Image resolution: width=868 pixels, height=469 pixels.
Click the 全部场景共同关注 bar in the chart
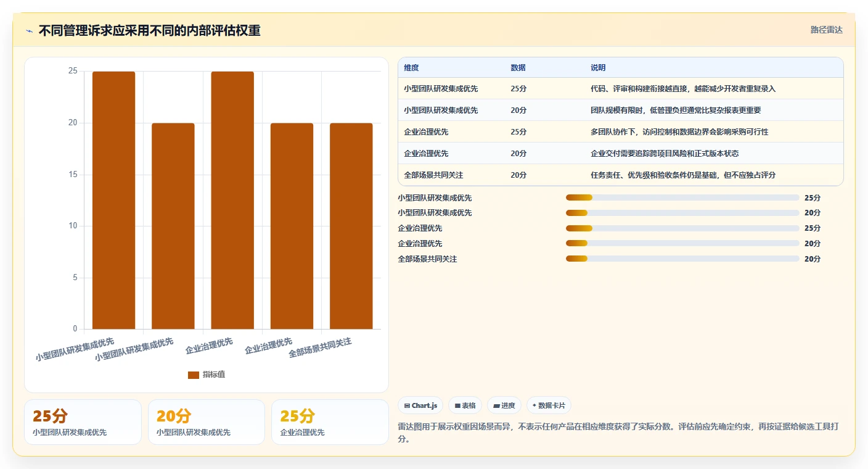tap(351, 226)
